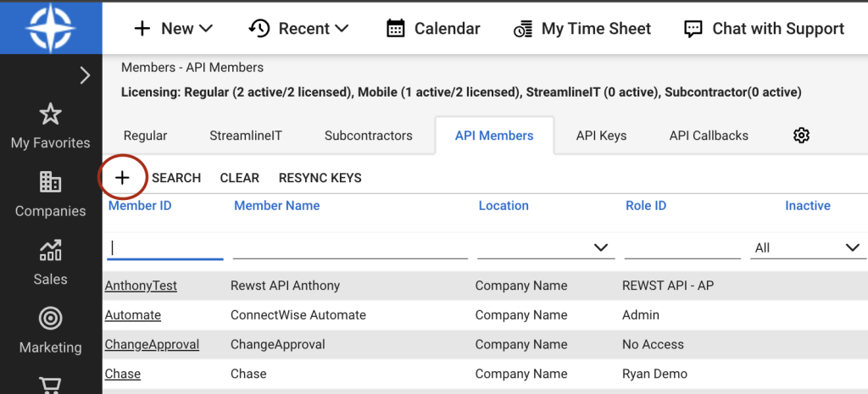Image resolution: width=868 pixels, height=394 pixels.
Task: Sort by Role ID column header
Action: (x=646, y=206)
